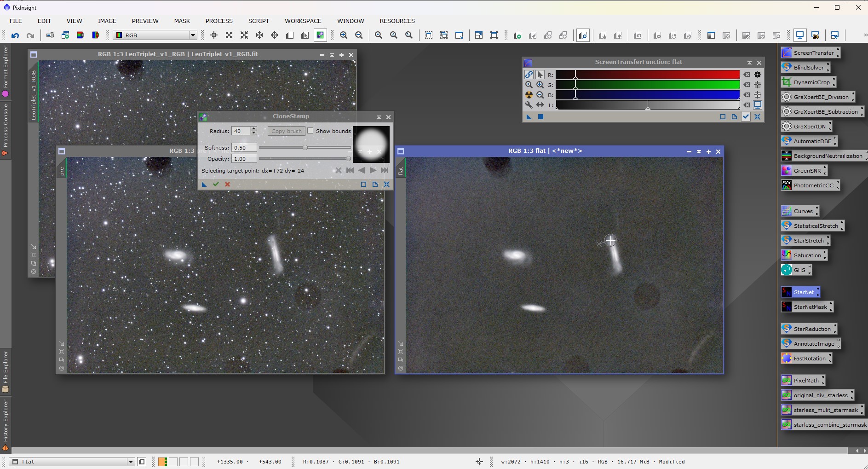This screenshot has height=469, width=868.
Task: Open GraXpertDN process icon
Action: click(805, 127)
